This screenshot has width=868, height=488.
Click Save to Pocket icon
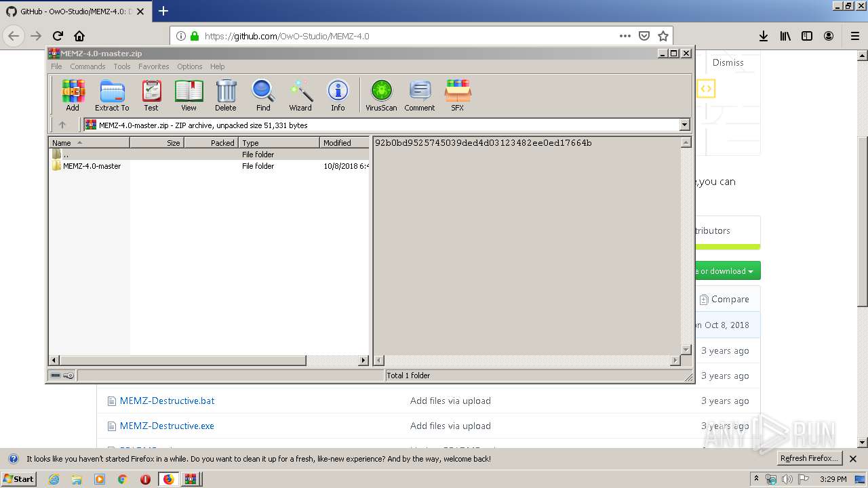(x=644, y=36)
